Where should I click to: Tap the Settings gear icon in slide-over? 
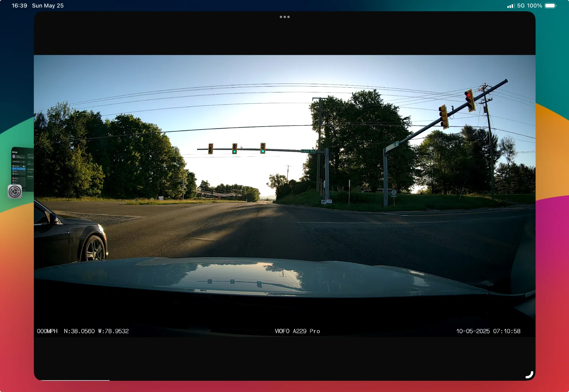coord(15,192)
